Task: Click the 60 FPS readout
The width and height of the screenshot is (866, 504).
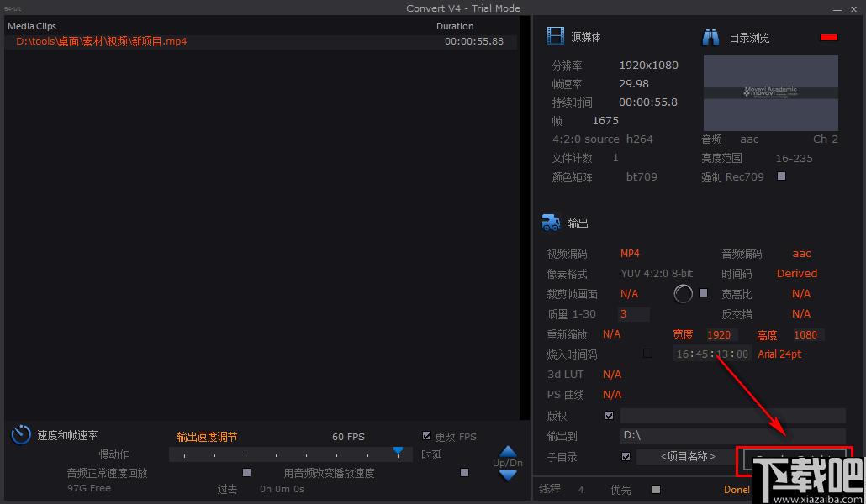Action: pos(348,437)
